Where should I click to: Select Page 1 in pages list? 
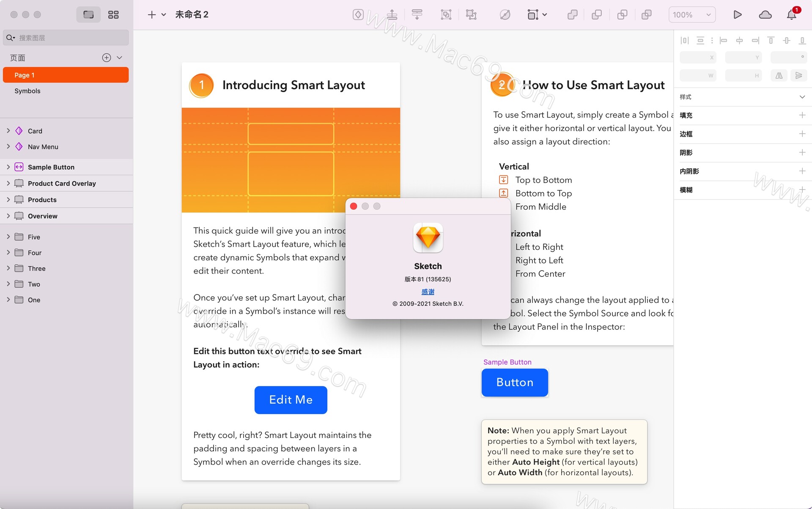point(66,75)
